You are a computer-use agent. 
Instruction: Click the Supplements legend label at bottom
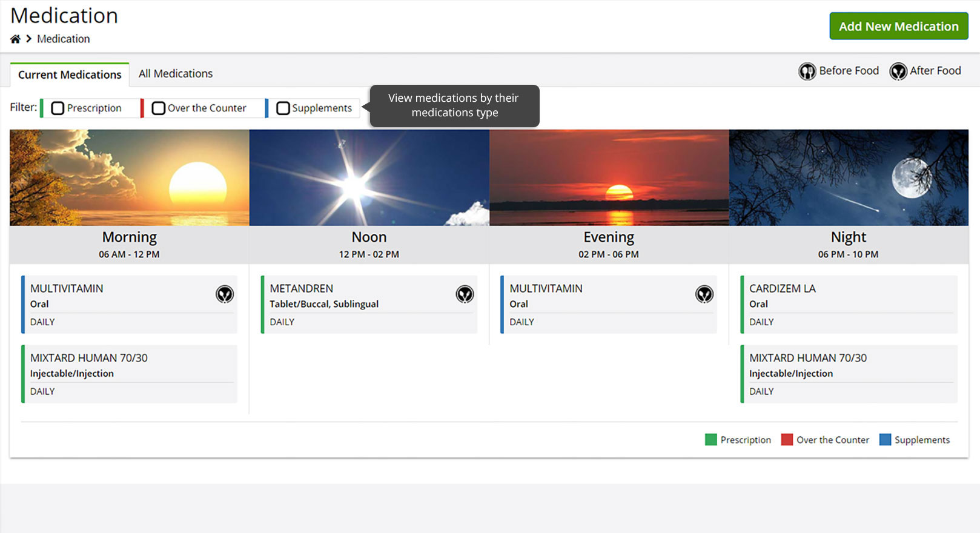tap(922, 440)
